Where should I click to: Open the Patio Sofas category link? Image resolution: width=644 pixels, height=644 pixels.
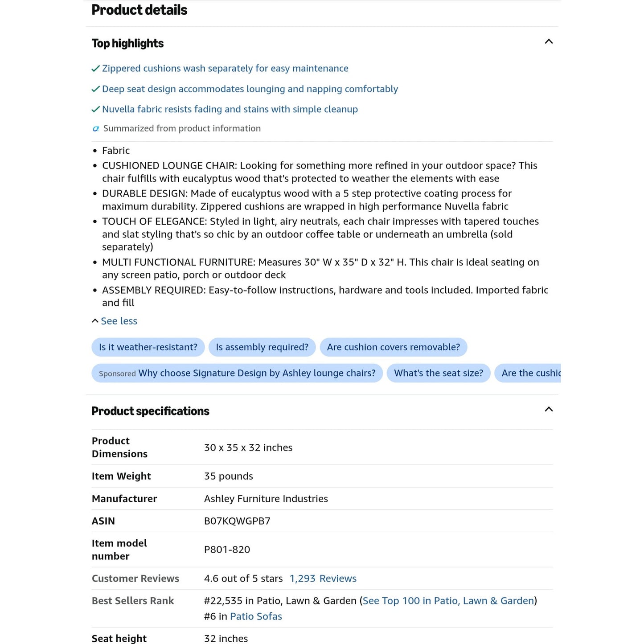[256, 616]
